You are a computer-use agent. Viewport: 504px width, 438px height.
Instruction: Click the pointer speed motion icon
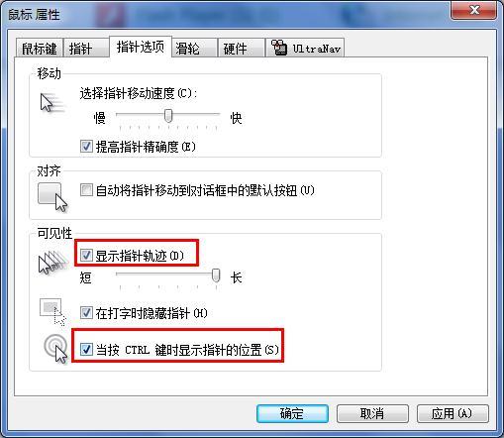coord(52,103)
